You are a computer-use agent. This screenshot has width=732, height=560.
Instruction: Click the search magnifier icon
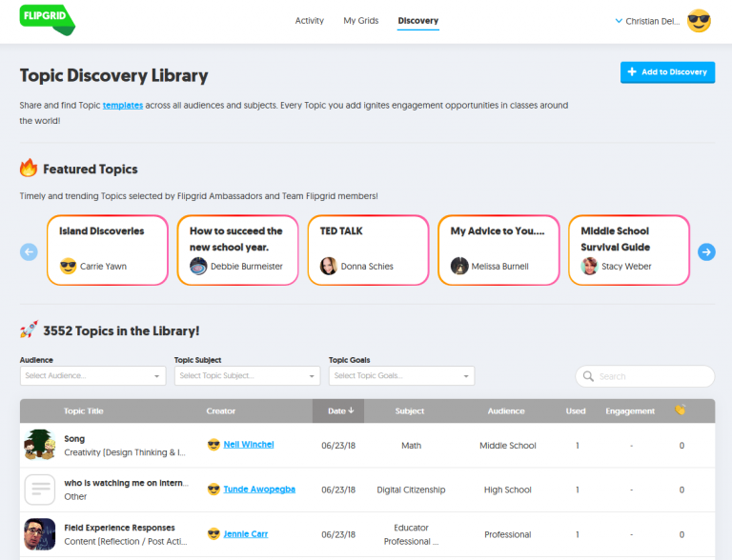(588, 376)
